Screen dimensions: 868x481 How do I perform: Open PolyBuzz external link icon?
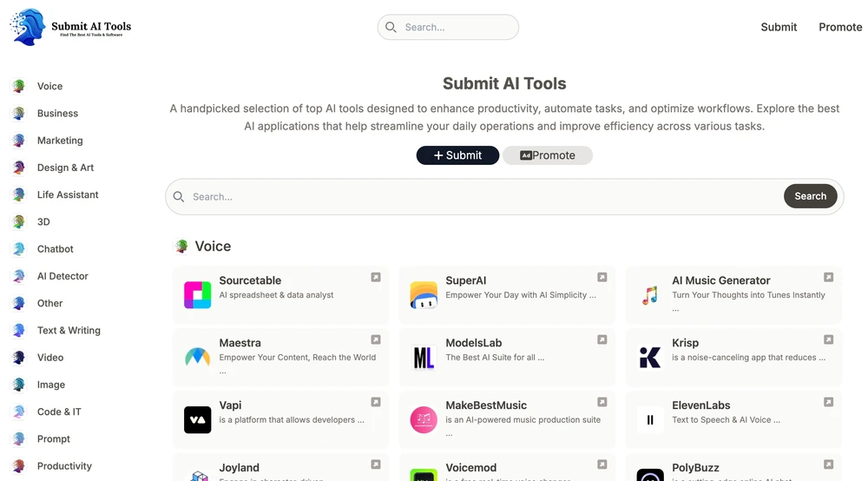[829, 465]
